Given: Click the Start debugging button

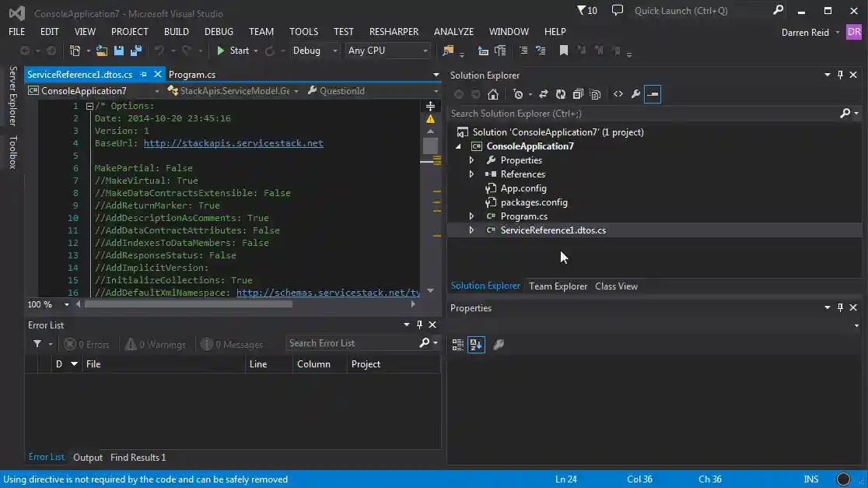Looking at the screenshot, I should pyautogui.click(x=235, y=50).
